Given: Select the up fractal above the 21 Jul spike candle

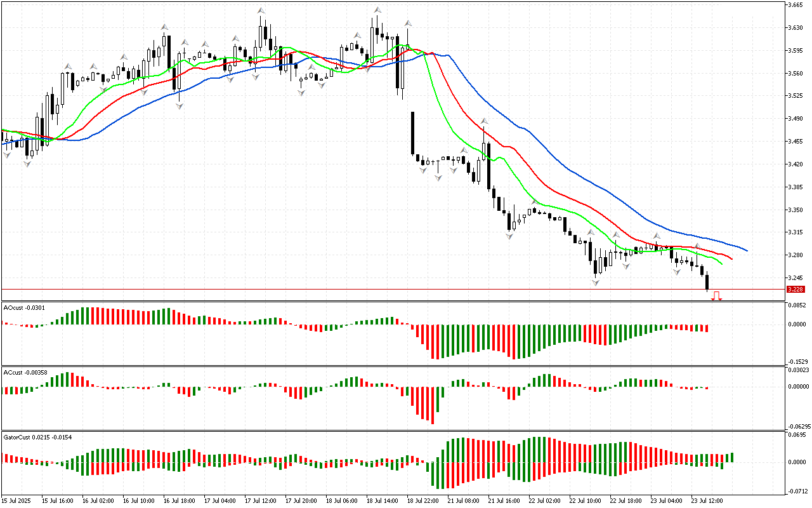Looking at the screenshot, I should click(484, 121).
